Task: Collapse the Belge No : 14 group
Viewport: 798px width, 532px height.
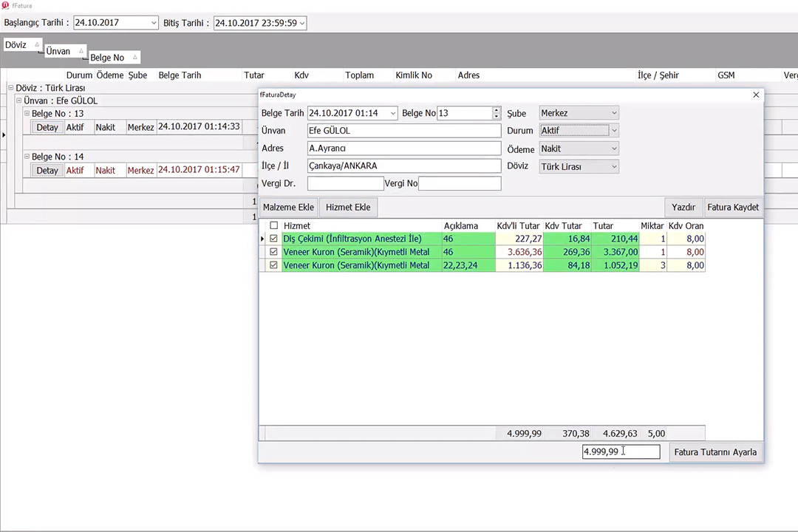Action: pos(27,157)
